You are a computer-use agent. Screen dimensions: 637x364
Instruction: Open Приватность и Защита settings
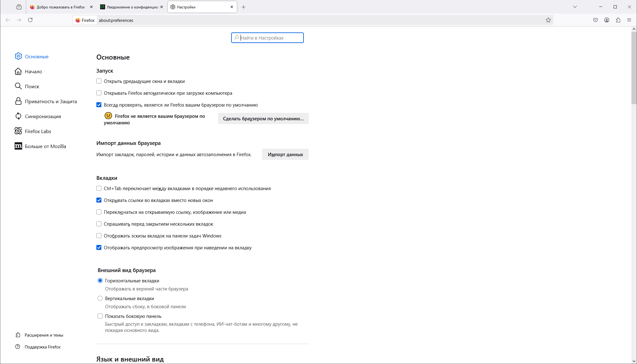46,101
